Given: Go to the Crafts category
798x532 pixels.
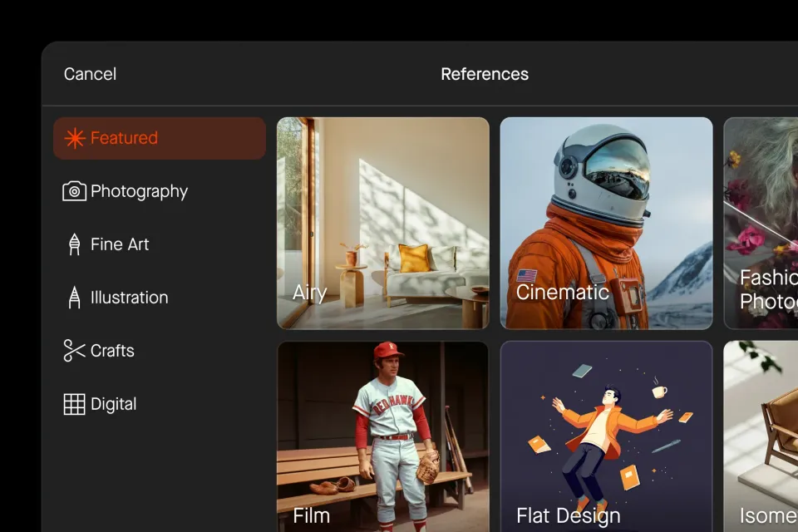Looking at the screenshot, I should pyautogui.click(x=160, y=351).
